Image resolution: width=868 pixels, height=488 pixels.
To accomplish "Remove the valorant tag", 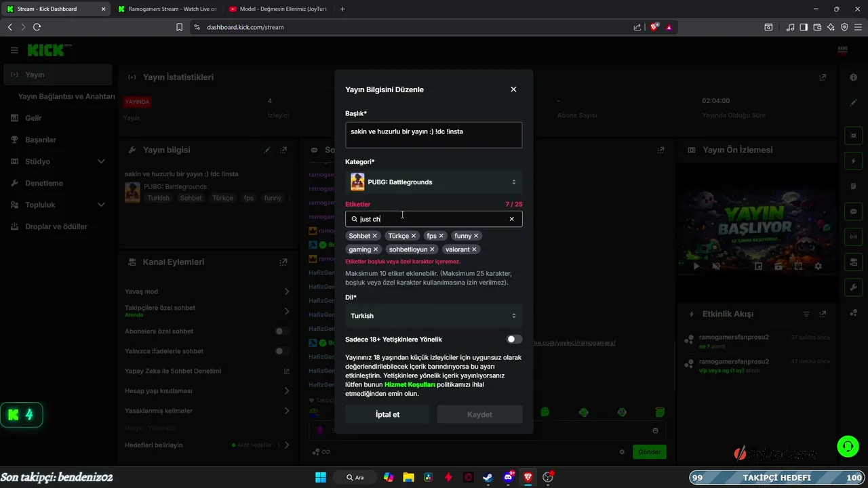I will click(475, 249).
